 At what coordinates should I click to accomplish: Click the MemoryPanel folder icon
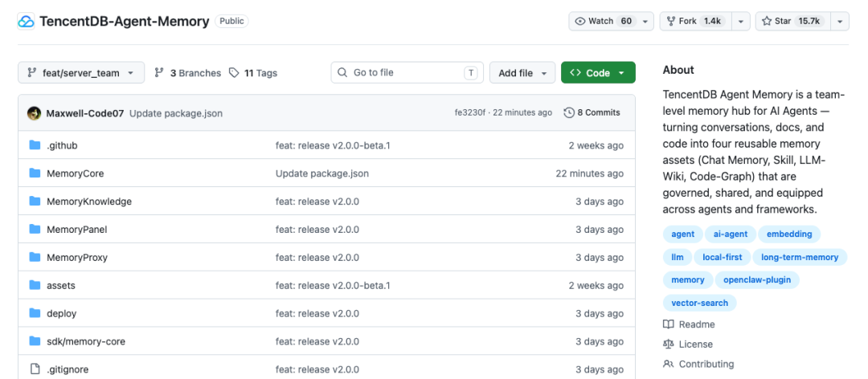[x=35, y=229]
